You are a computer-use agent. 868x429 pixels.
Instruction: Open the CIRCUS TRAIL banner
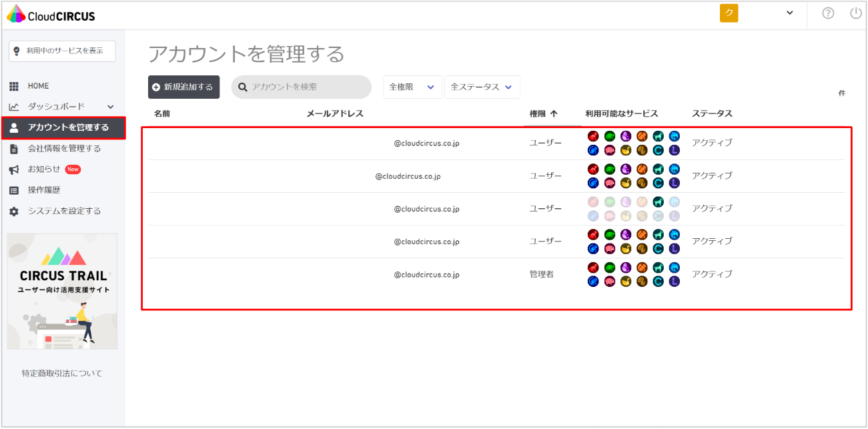pos(62,292)
